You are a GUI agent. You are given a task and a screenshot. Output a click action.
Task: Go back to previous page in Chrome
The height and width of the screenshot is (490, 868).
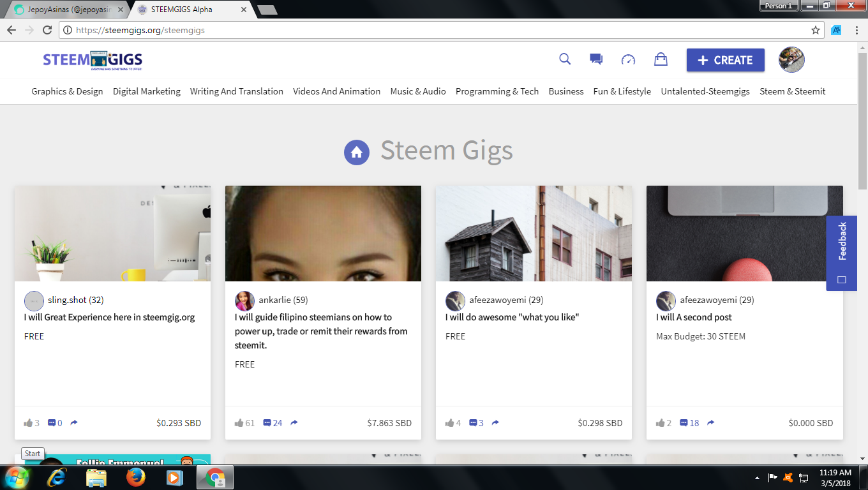11,30
